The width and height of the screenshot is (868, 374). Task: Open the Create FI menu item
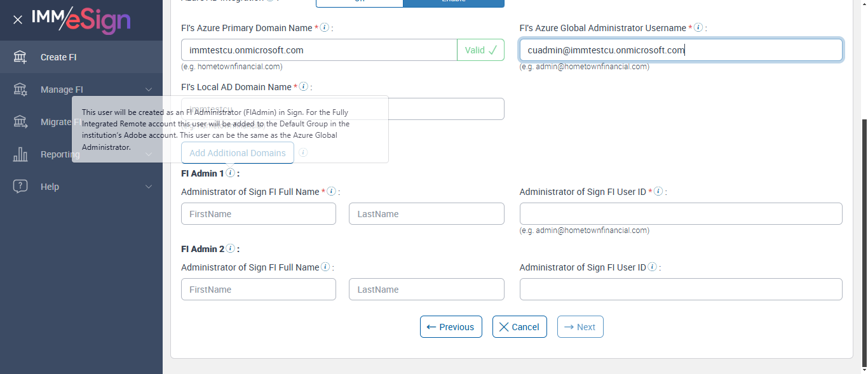coord(81,57)
